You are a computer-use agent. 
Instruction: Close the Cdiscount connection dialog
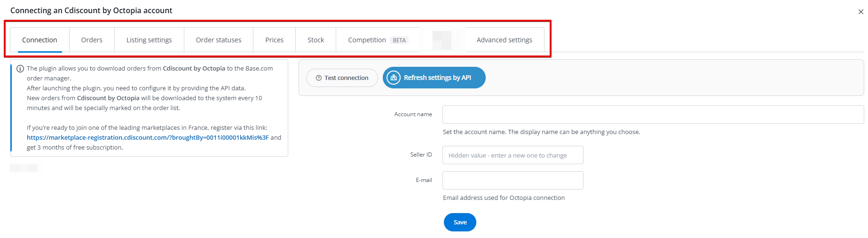[x=860, y=12]
